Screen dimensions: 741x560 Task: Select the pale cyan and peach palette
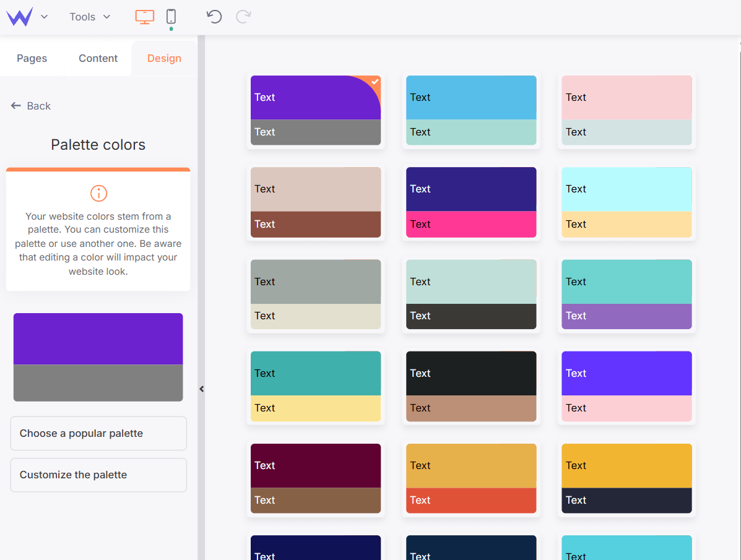pos(626,202)
